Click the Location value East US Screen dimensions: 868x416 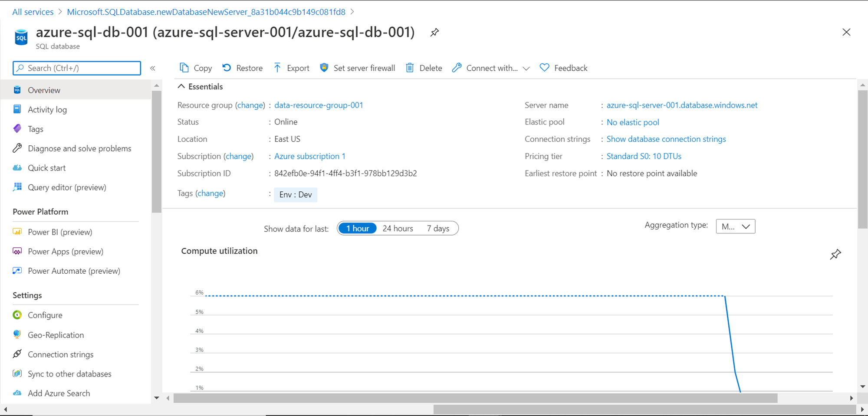click(287, 139)
